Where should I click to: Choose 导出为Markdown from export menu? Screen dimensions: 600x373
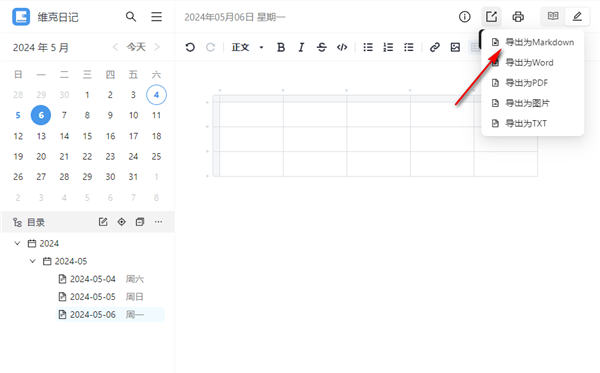pos(533,42)
